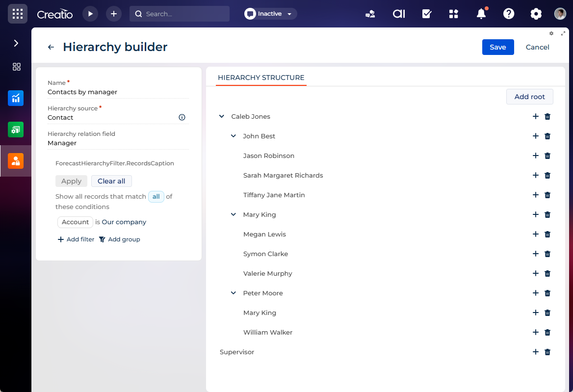
Task: Delete the Sarah Margaret Richards node
Action: (547, 175)
